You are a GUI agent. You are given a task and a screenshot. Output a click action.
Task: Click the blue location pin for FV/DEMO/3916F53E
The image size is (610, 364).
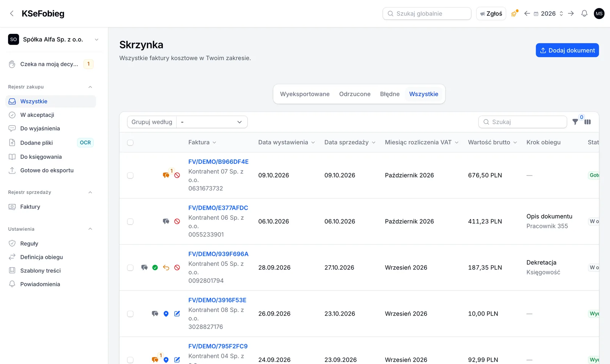[166, 314]
